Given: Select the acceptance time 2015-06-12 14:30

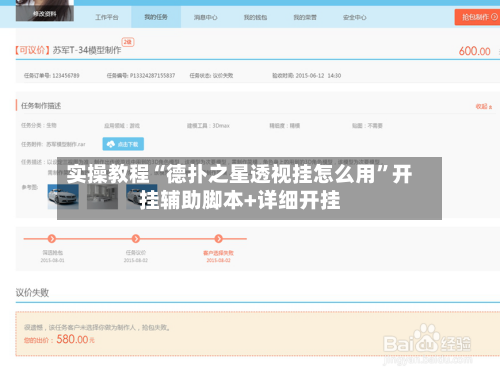Looking at the screenshot, I should click(318, 76).
